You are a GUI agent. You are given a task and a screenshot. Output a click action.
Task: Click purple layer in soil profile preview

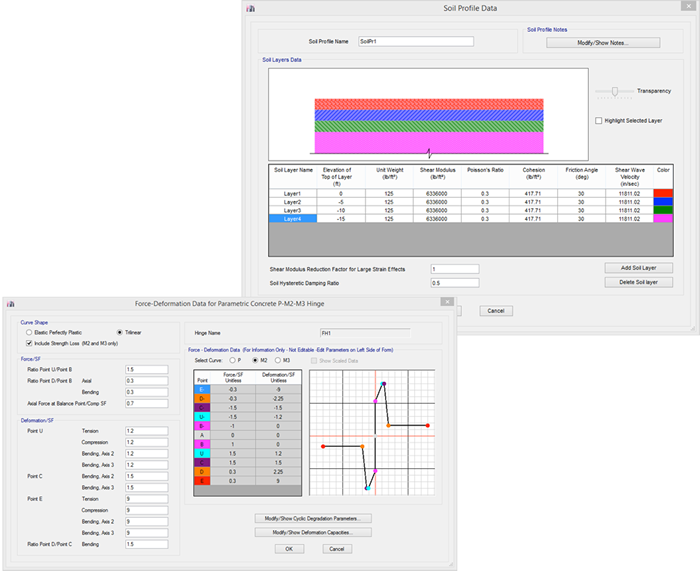tap(429, 142)
